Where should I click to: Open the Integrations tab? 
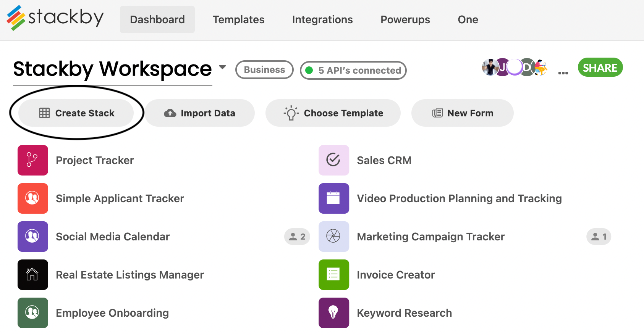click(322, 19)
